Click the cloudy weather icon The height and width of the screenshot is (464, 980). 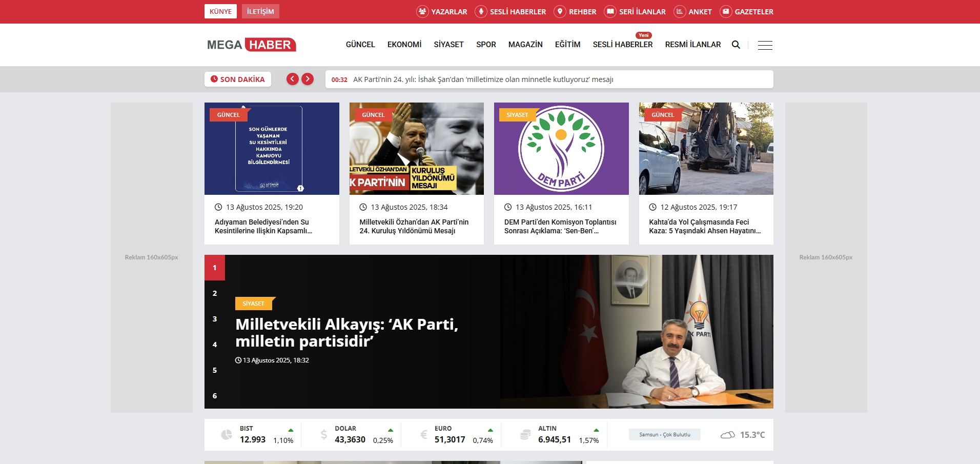click(728, 435)
